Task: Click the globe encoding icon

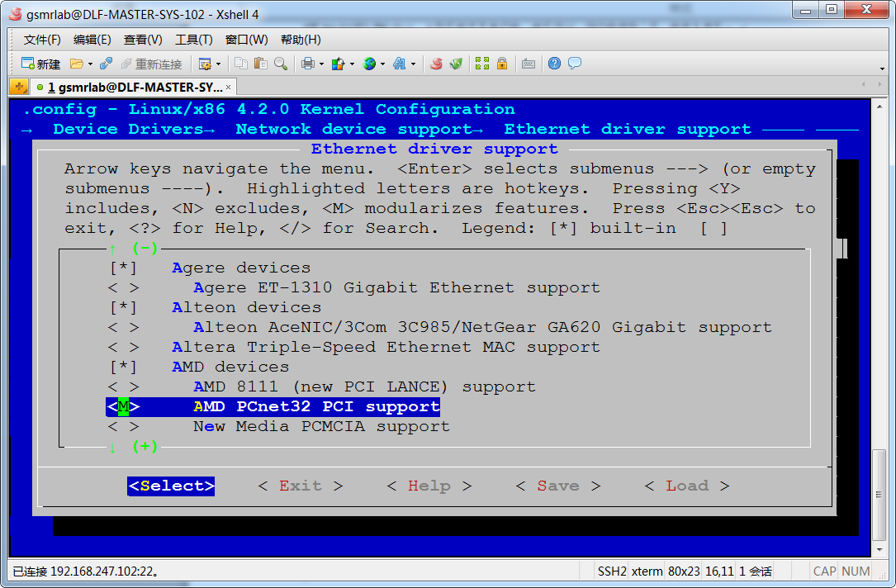Action: tap(370, 64)
